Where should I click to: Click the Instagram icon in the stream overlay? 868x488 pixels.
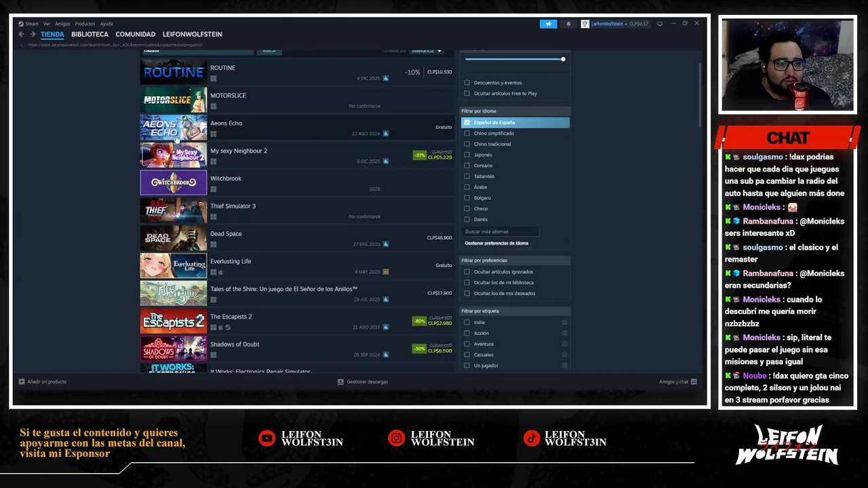(x=396, y=439)
